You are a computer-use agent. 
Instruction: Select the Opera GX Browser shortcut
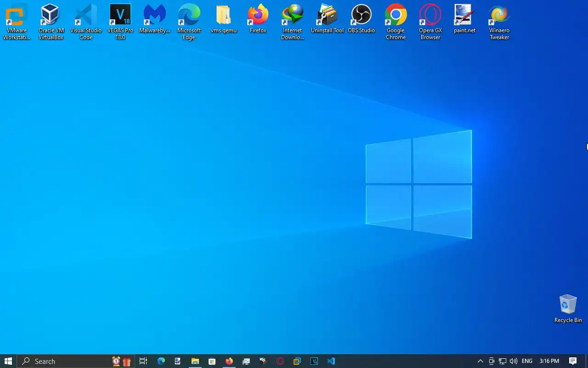point(430,22)
